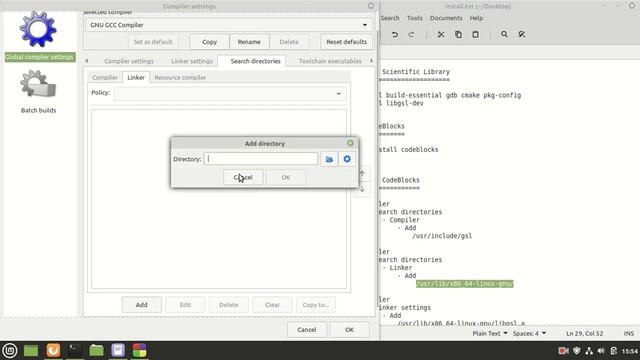Show desktop using green taskbar icon

click(x=31, y=350)
